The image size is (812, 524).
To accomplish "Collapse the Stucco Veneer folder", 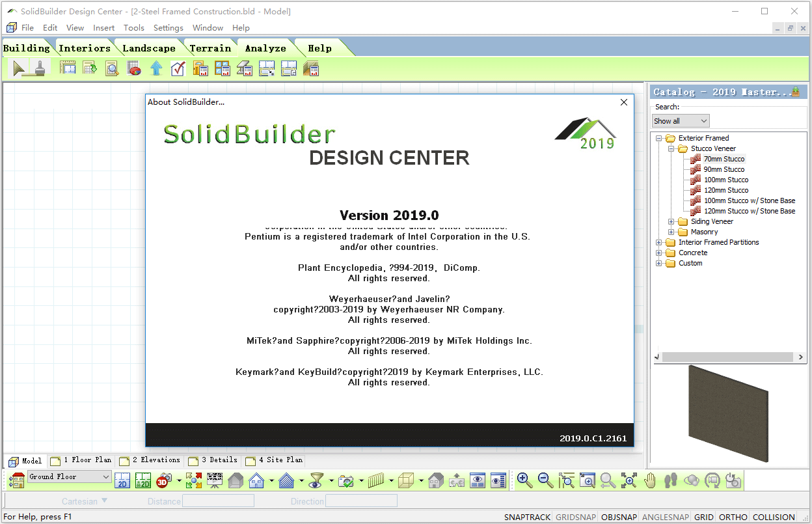I will pos(671,148).
